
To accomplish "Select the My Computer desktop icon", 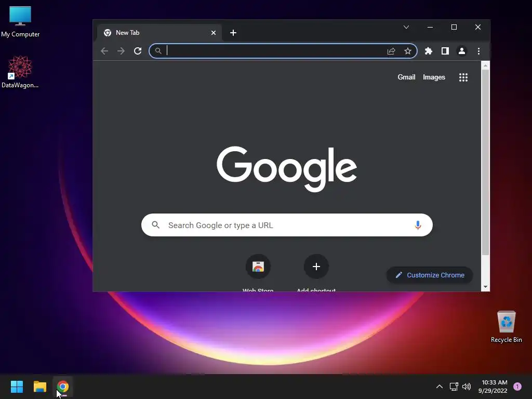I will click(x=20, y=22).
